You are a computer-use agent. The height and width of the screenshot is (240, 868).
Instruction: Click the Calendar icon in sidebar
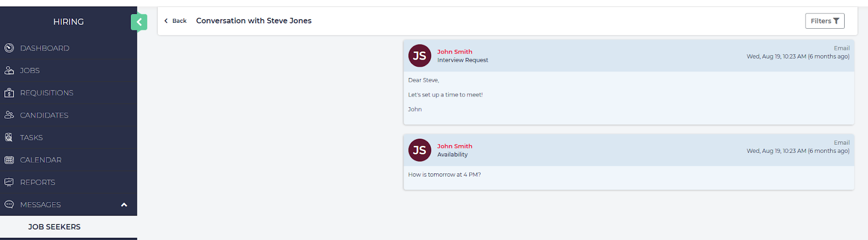tap(9, 160)
